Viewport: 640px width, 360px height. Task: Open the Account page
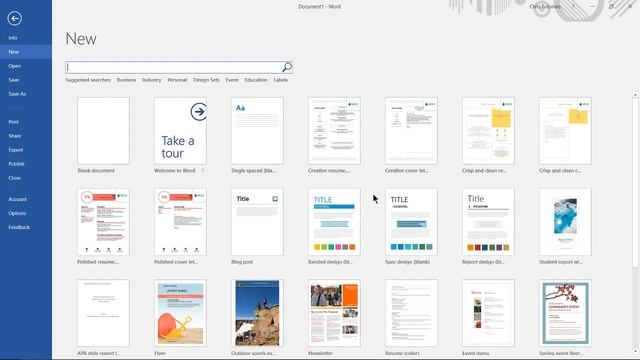pyautogui.click(x=18, y=199)
